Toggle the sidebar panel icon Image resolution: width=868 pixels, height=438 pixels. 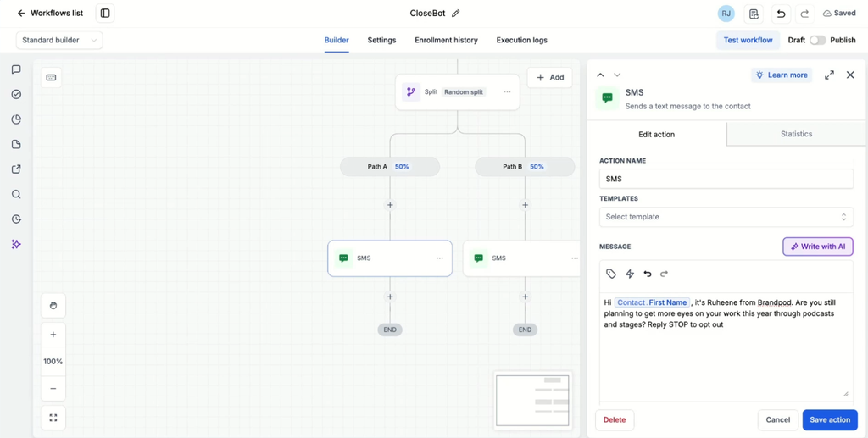click(x=105, y=14)
